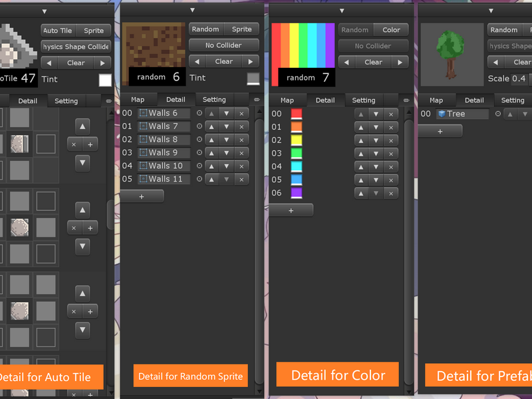Go to previous brush in Prefab panel
Screen dimensions: 532x399
[495, 63]
